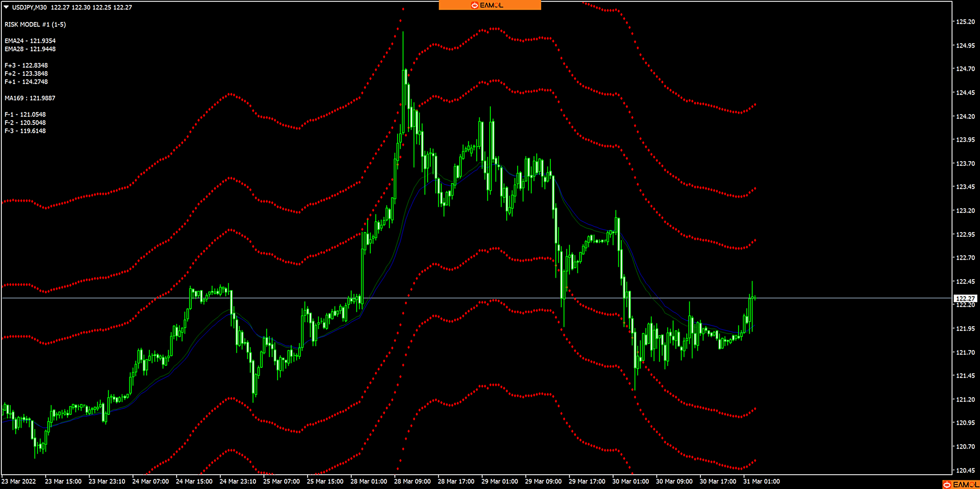Click the RISK MODEL #1 (1-5) label

pos(35,24)
